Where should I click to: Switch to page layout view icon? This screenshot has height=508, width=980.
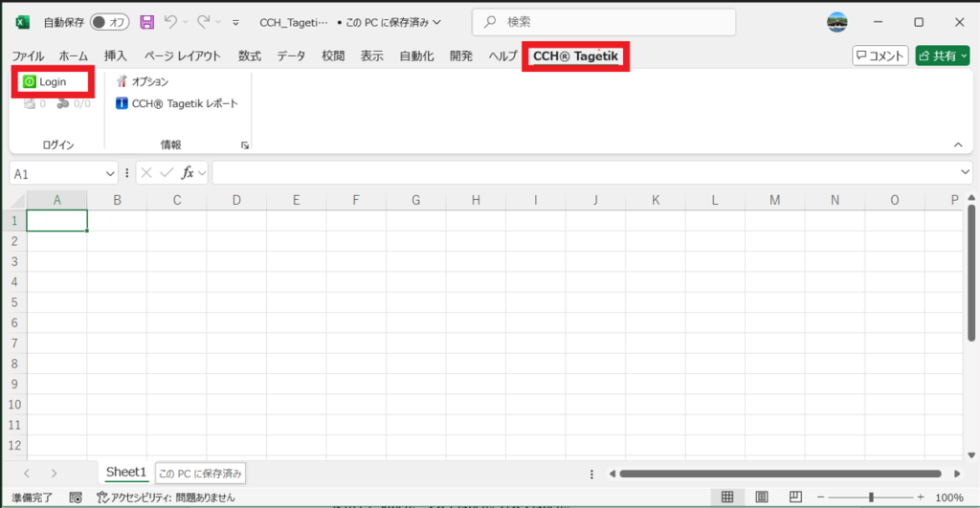(x=762, y=497)
